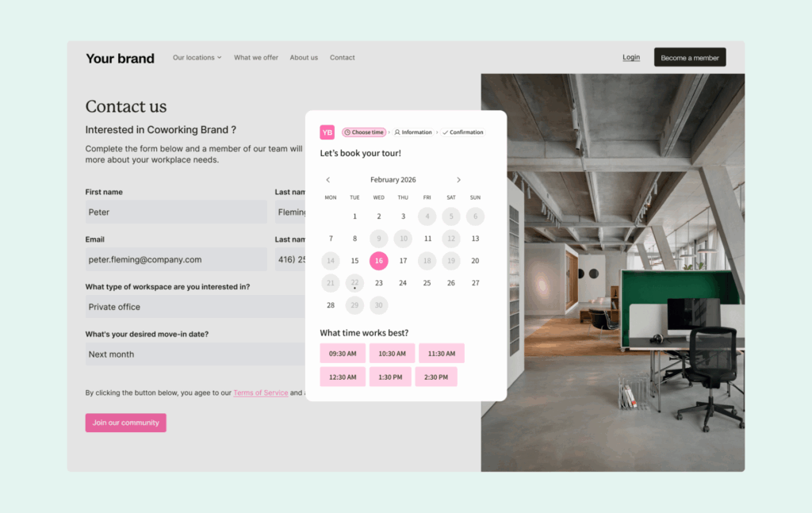Click the Email field containing peter.fleming@company.com
This screenshot has width=812, height=513.
[176, 259]
